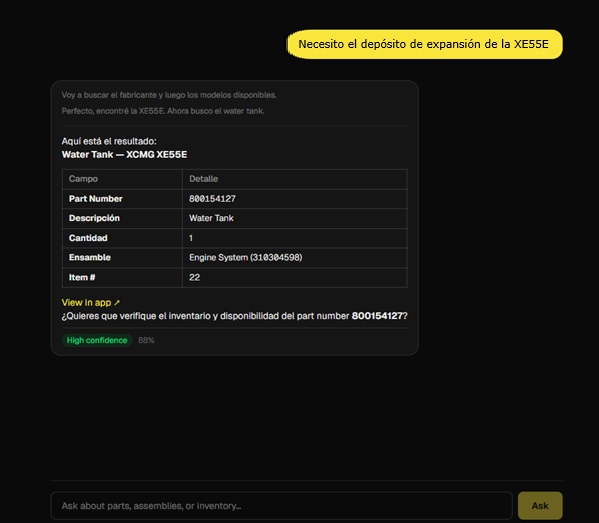Open the 'View in app' link
The height and width of the screenshot is (523, 599).
tap(91, 303)
